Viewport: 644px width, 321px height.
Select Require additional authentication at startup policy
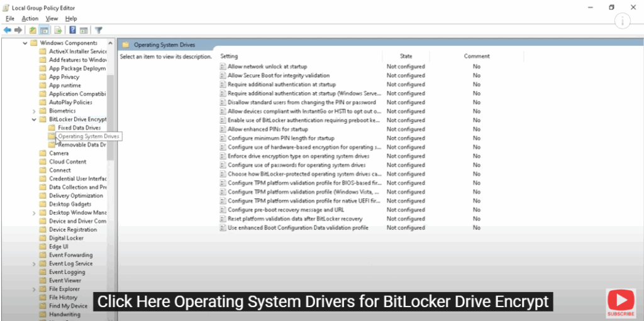[x=282, y=85]
